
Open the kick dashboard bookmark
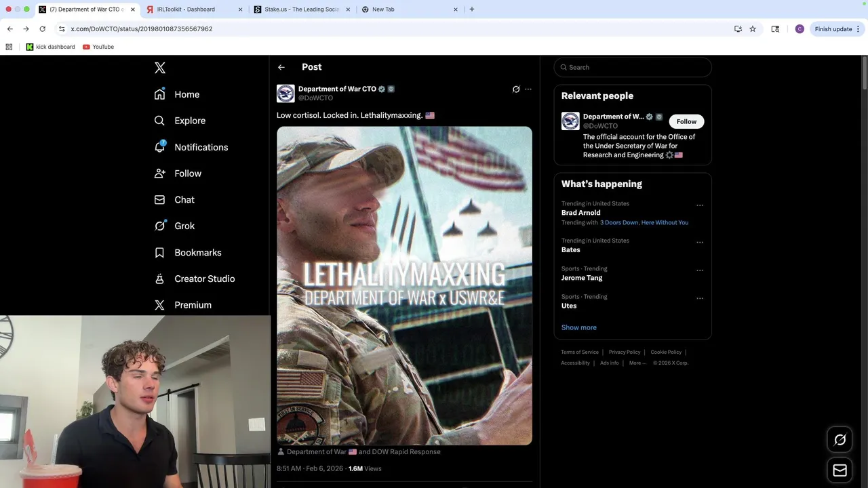[51, 47]
